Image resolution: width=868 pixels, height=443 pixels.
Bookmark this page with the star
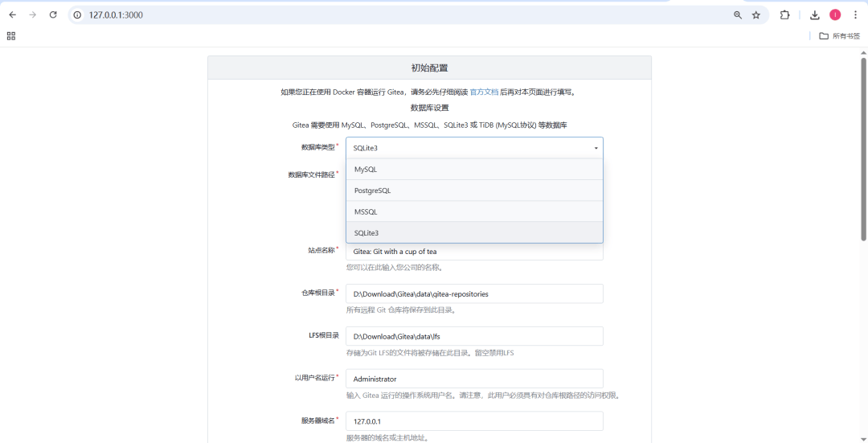click(756, 15)
